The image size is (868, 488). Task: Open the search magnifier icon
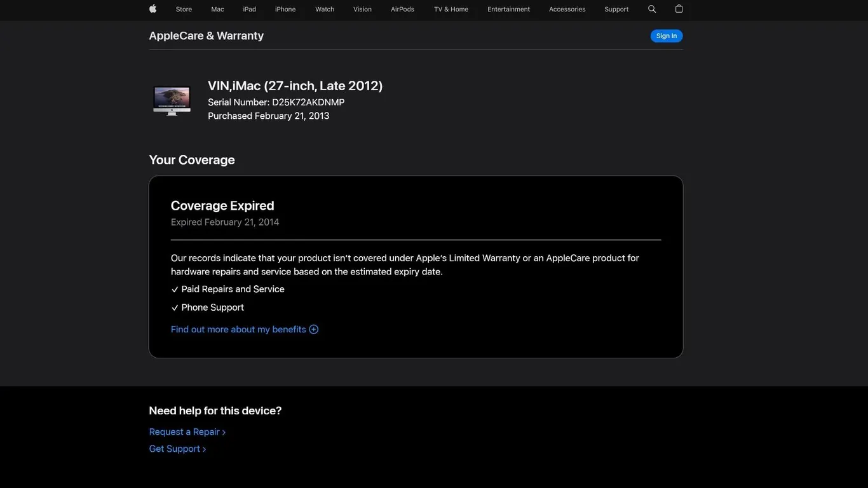pos(652,9)
